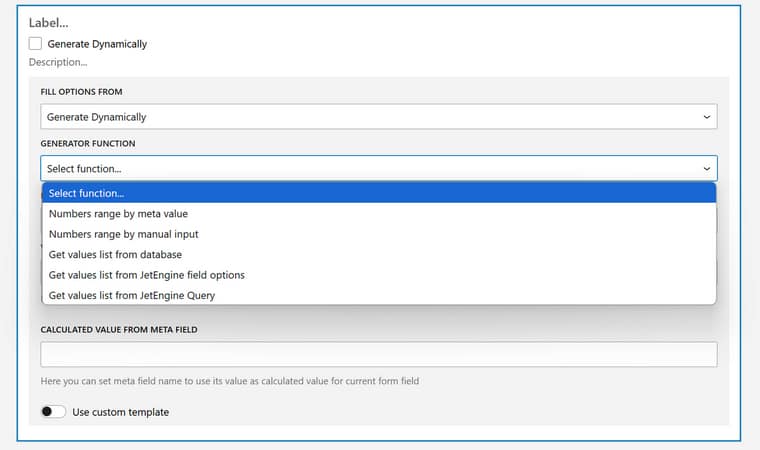Enable the Use custom template switch
760x450 pixels.
pyautogui.click(x=53, y=412)
